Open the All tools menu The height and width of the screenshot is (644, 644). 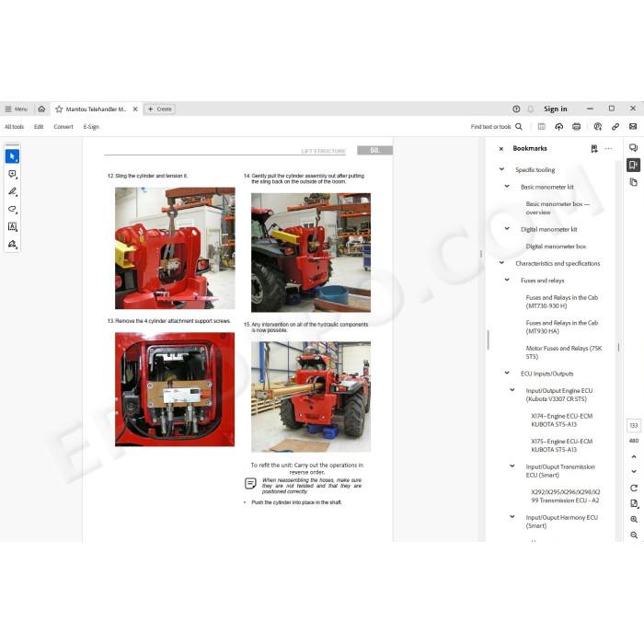click(14, 127)
